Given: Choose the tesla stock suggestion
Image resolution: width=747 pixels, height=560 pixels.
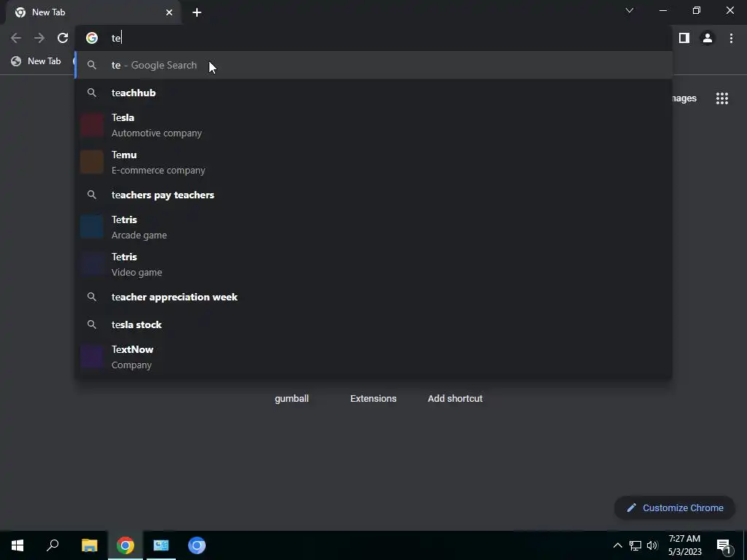Looking at the screenshot, I should click(x=373, y=324).
